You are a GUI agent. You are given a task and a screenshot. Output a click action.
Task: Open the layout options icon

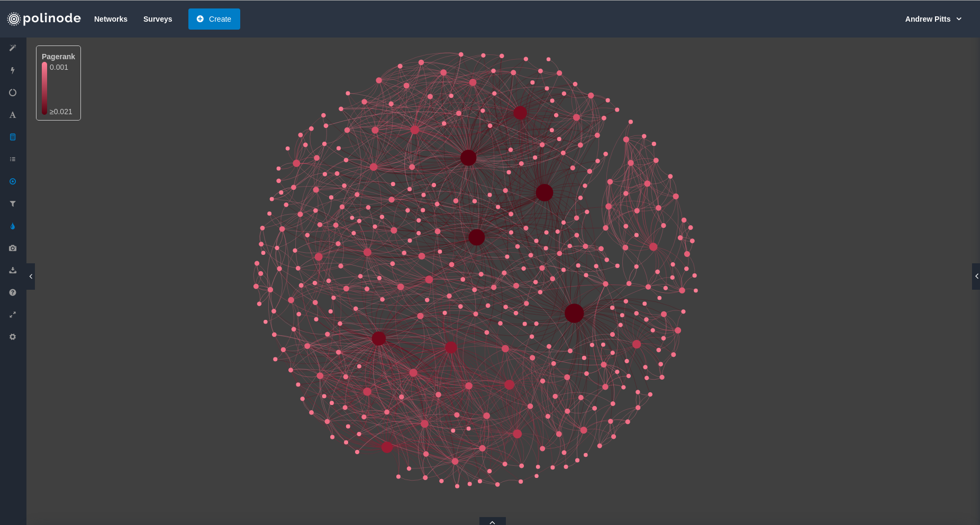(x=13, y=93)
